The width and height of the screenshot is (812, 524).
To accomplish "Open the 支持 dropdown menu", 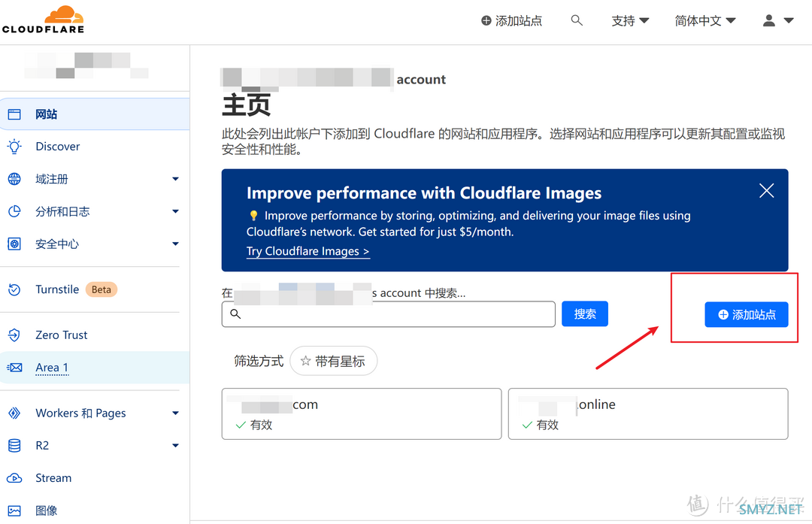I will click(x=630, y=21).
